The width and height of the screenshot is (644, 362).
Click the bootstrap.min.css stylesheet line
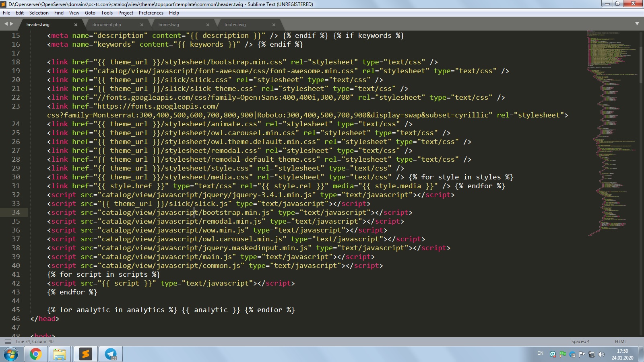[242, 62]
